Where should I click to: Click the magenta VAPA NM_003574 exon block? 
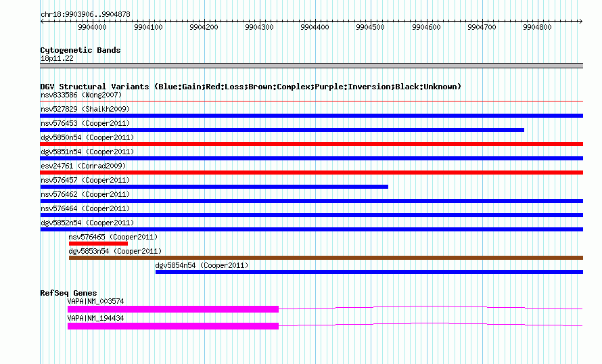point(173,309)
